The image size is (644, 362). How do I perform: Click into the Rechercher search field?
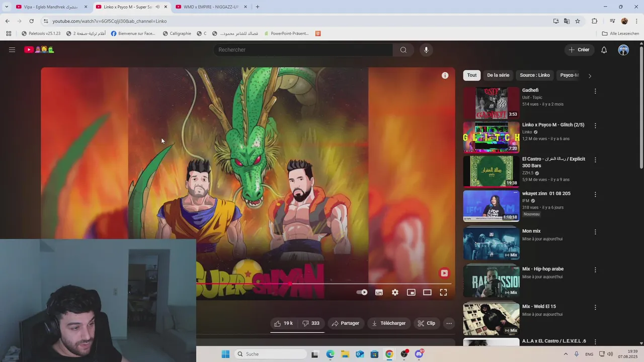pos(303,50)
